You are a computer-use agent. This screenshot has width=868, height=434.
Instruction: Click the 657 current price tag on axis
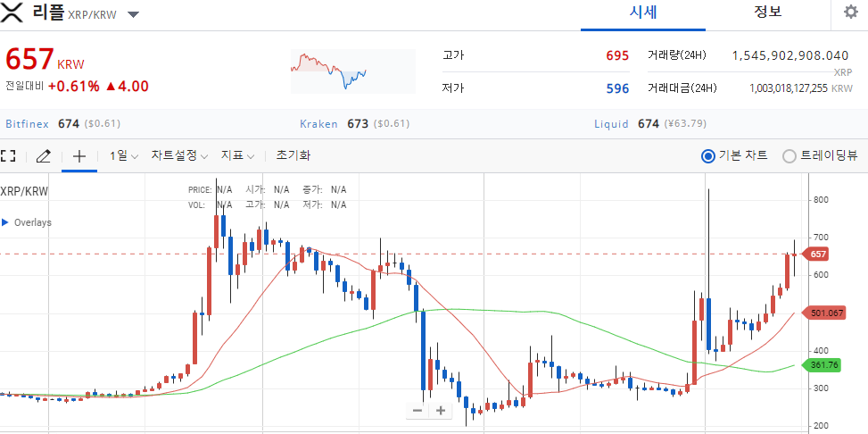pyautogui.click(x=817, y=255)
